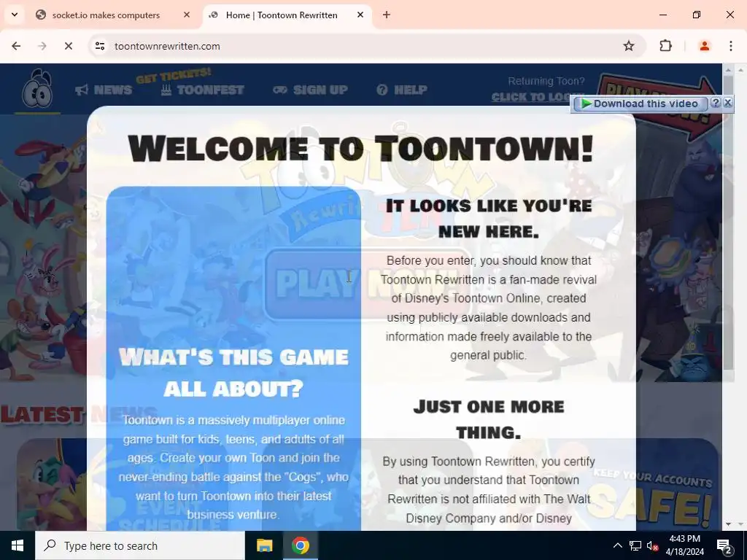Click the muted volume tray icon

653,546
